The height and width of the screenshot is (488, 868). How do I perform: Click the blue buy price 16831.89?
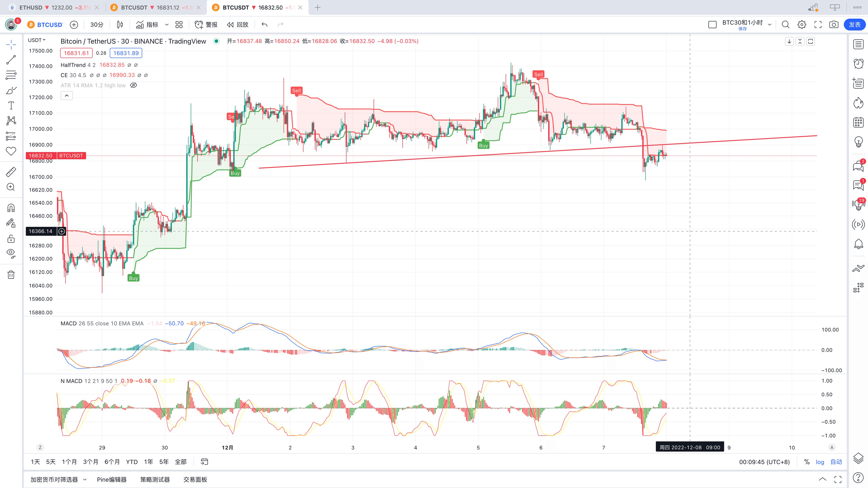click(126, 53)
